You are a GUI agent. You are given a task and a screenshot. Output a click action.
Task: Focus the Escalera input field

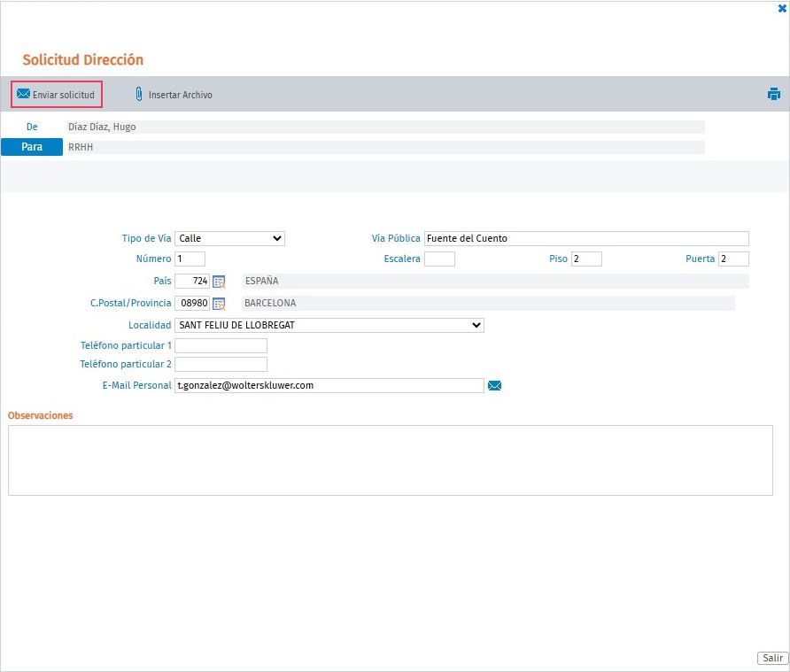pyautogui.click(x=439, y=259)
